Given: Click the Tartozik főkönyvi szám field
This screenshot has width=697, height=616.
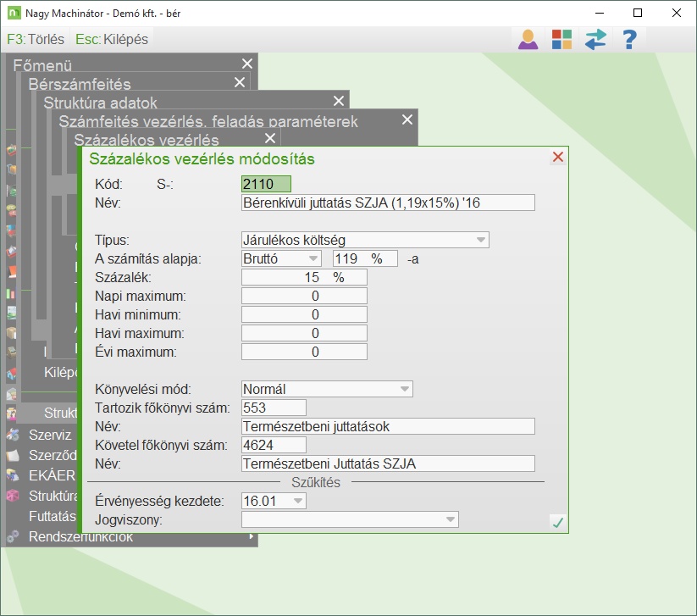Looking at the screenshot, I should pyautogui.click(x=274, y=408).
